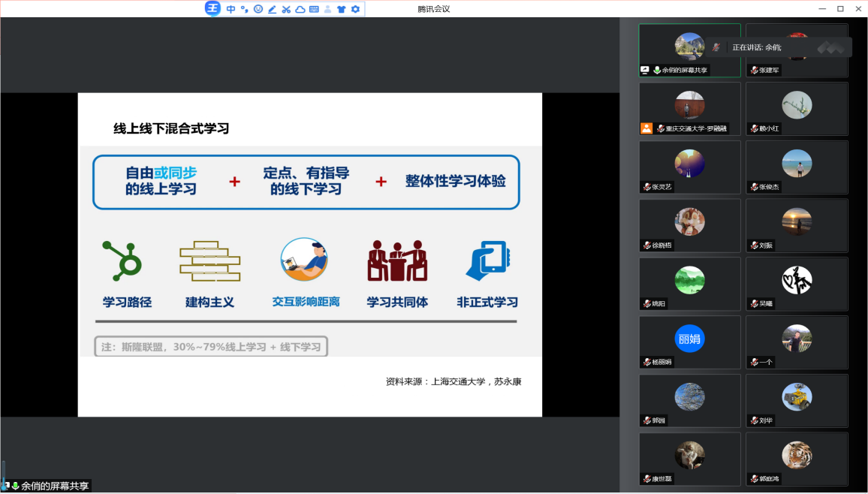Viewport: 868px width, 494px height.
Task: Select 刘华's robot avatar tile
Action: [x=796, y=396]
